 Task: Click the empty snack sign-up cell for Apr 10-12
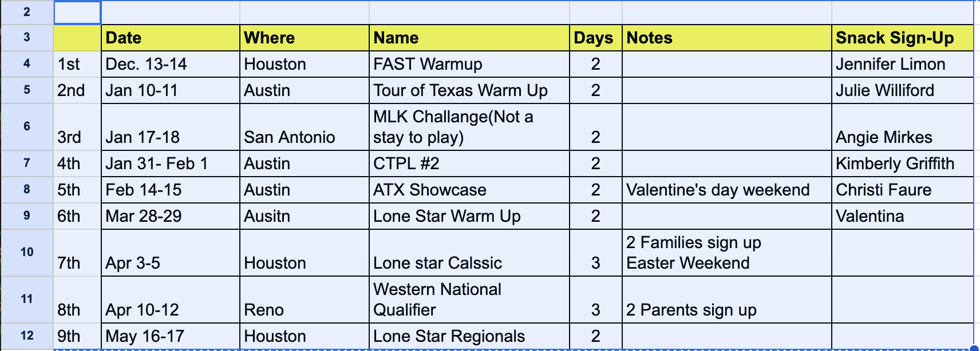[x=902, y=300]
